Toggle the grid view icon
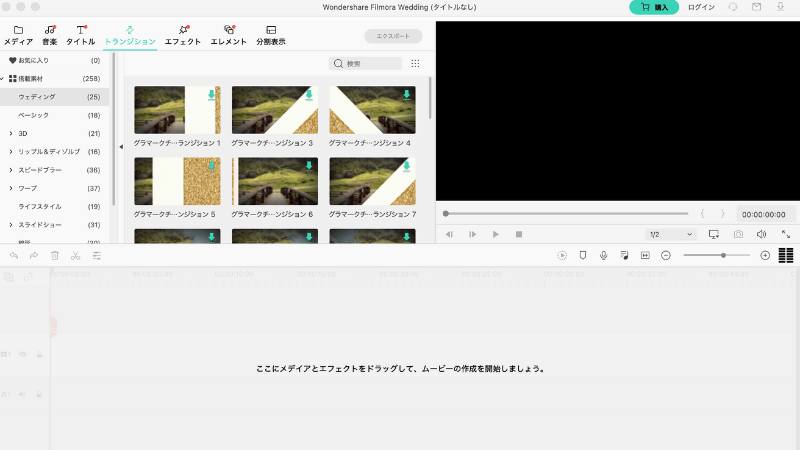The height and width of the screenshot is (450, 800). (415, 63)
